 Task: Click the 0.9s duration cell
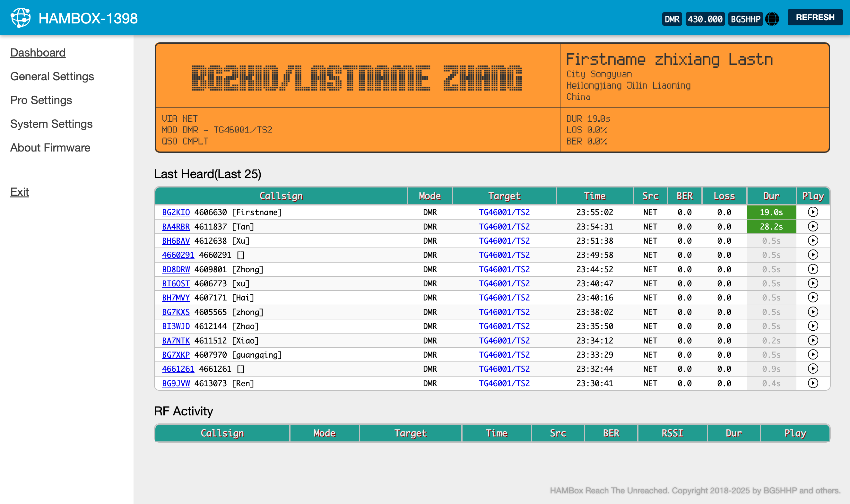tap(771, 369)
